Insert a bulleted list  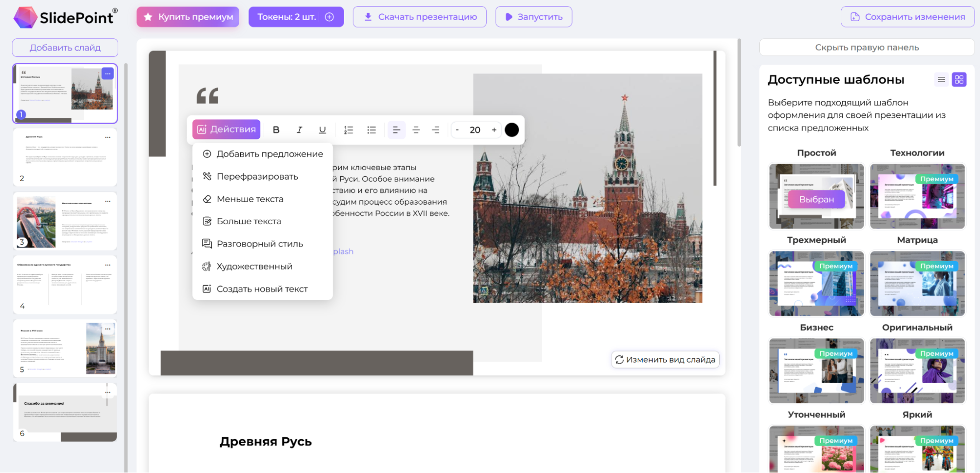coord(372,130)
